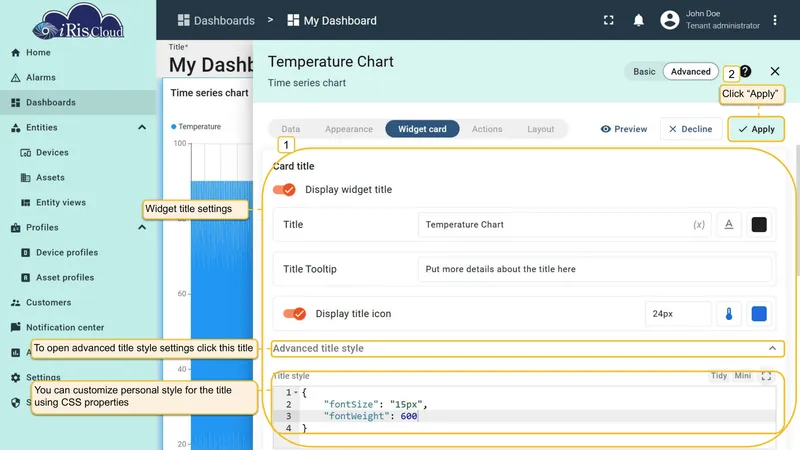The width and height of the screenshot is (800, 450).
Task: Open John Doe user avatar icon
Action: pos(669,20)
